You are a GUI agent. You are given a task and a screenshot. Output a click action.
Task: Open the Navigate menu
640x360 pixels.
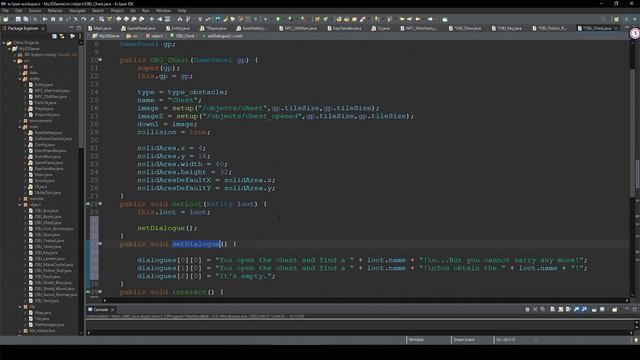click(x=77, y=11)
